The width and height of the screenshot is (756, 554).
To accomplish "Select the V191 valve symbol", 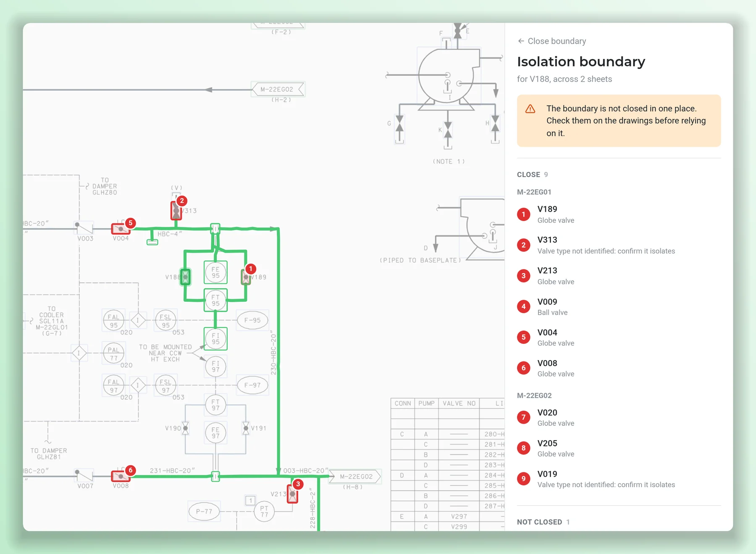I will coord(246,428).
